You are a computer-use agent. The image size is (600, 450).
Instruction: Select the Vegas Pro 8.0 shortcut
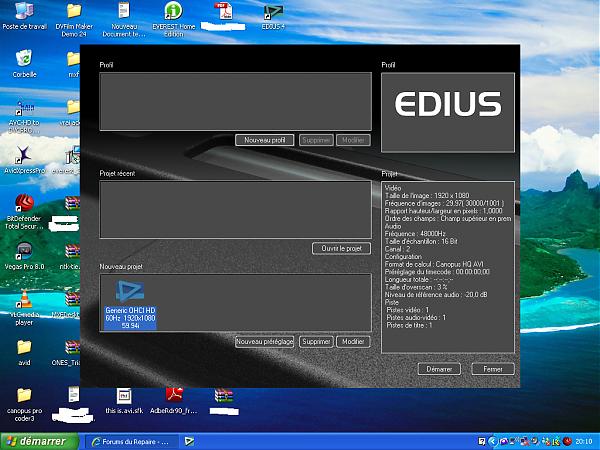click(x=24, y=256)
